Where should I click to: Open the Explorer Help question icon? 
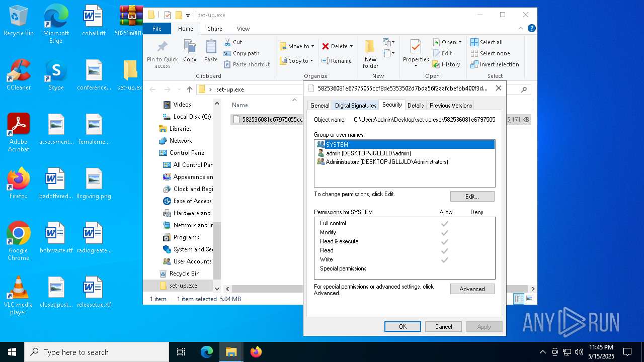point(531,29)
